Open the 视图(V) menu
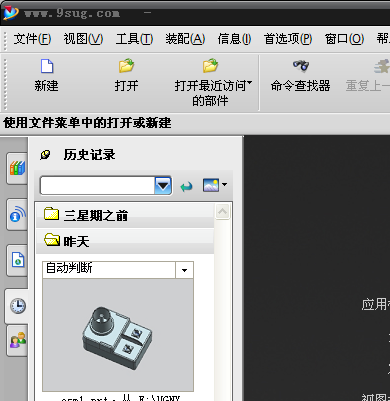390x401 pixels. coord(83,39)
